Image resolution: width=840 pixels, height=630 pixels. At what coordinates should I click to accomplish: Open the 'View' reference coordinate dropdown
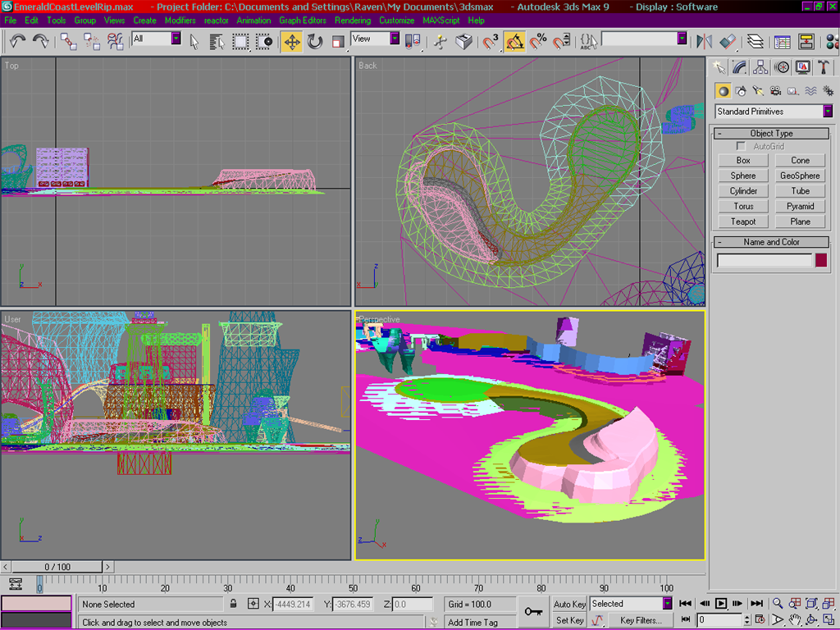click(395, 39)
